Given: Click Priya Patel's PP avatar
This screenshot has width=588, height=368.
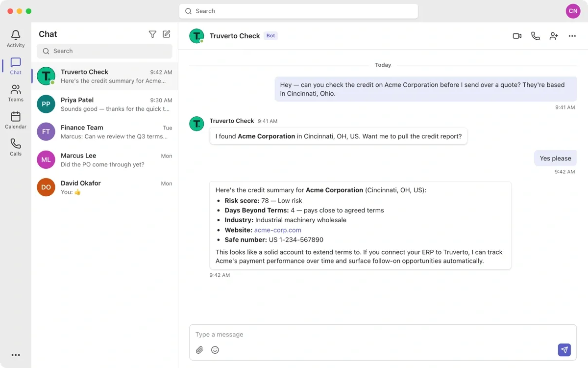Looking at the screenshot, I should coord(46,104).
